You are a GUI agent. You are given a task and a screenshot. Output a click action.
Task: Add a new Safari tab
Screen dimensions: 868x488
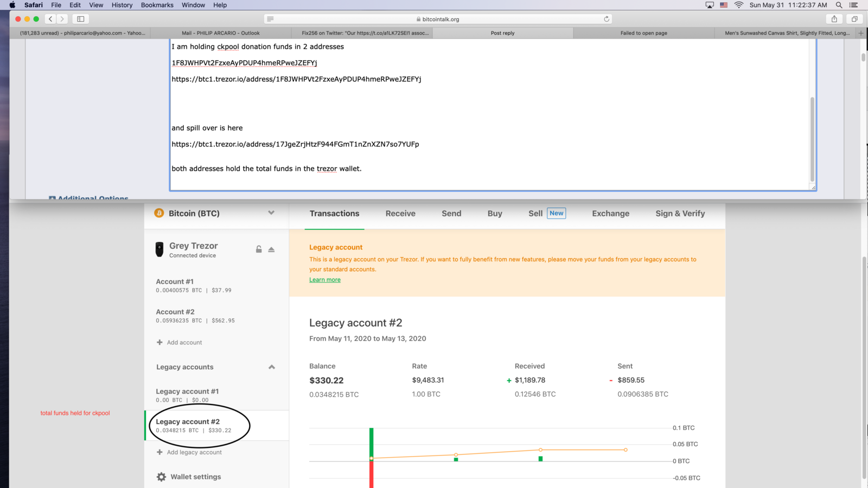861,33
